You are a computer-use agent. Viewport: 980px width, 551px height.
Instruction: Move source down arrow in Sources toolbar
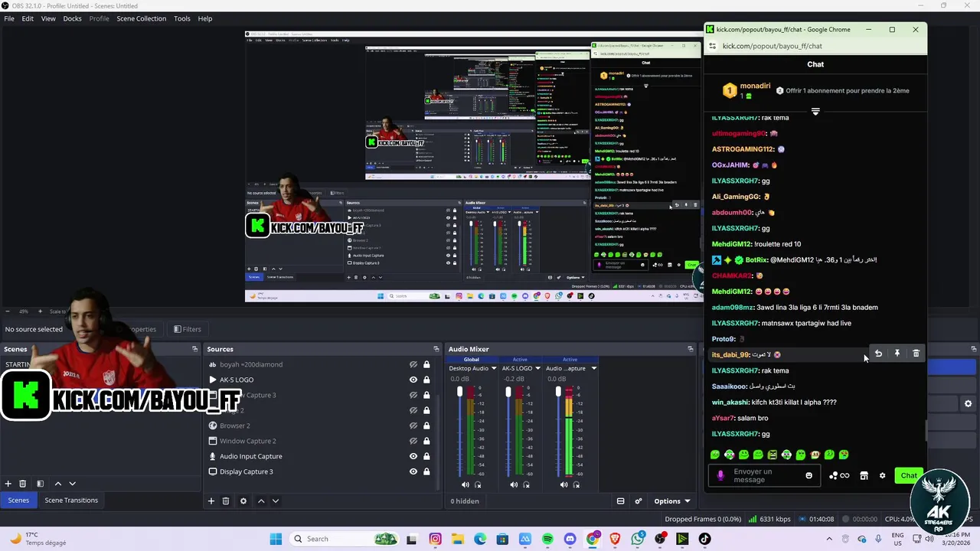276,501
